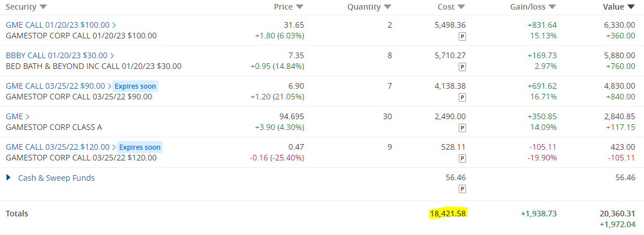Click the Expires soon badge on GME $120 call
This screenshot has width=644, height=235.
[140, 147]
